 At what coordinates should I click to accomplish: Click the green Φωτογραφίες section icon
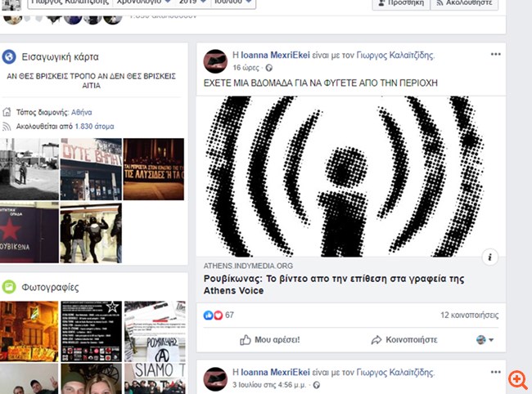(9, 286)
